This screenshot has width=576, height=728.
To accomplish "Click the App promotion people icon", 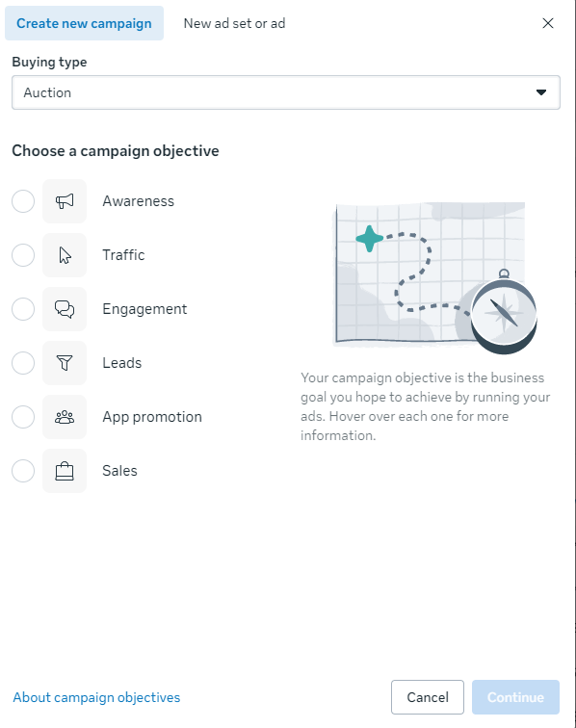I will click(65, 416).
